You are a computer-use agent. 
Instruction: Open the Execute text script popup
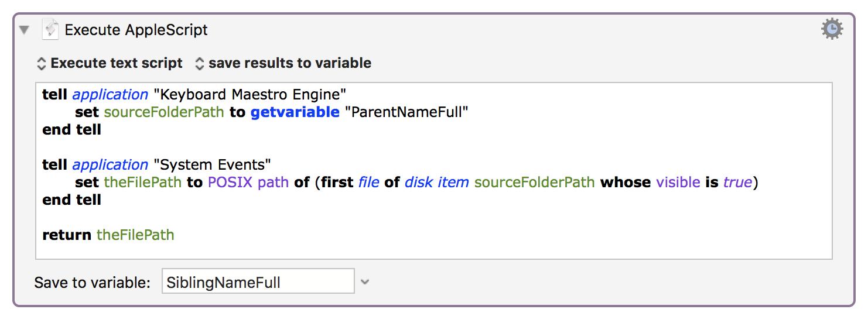[x=110, y=63]
